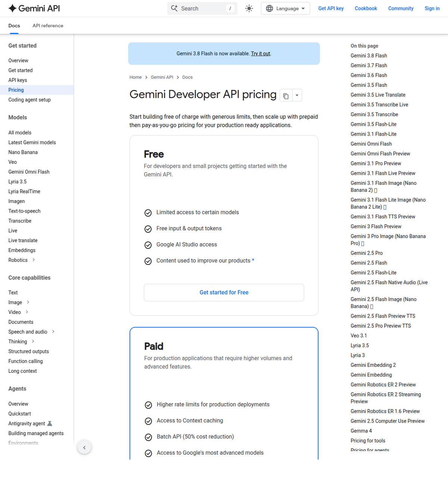This screenshot has width=448, height=490.
Task: Toggle the light/dark theme sun icon
Action: point(249,8)
